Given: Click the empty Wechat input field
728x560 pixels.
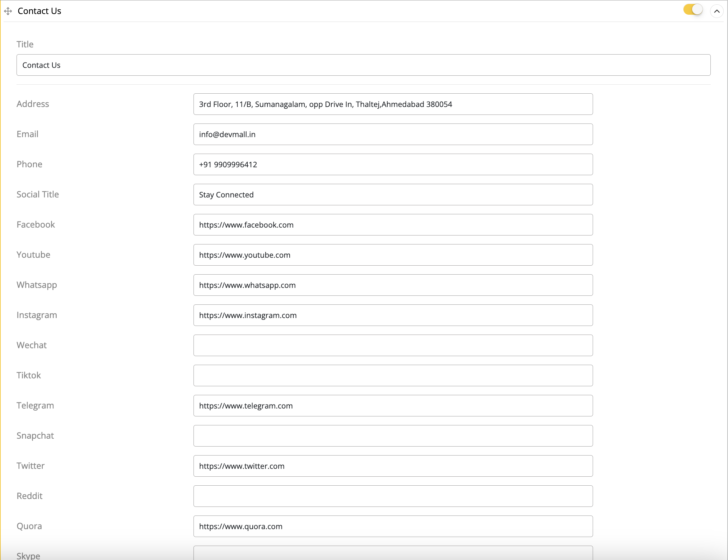Looking at the screenshot, I should tap(393, 345).
